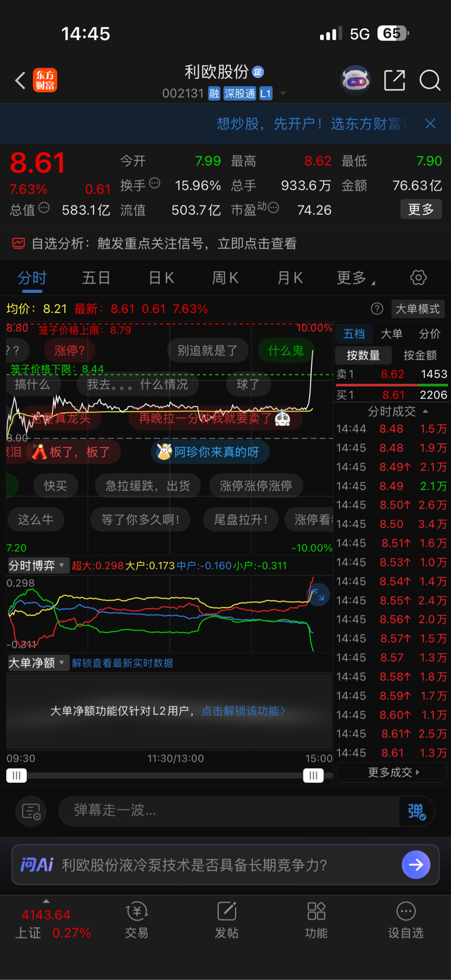This screenshot has width=451, height=980.
Task: Open the search magnifier
Action: click(430, 80)
